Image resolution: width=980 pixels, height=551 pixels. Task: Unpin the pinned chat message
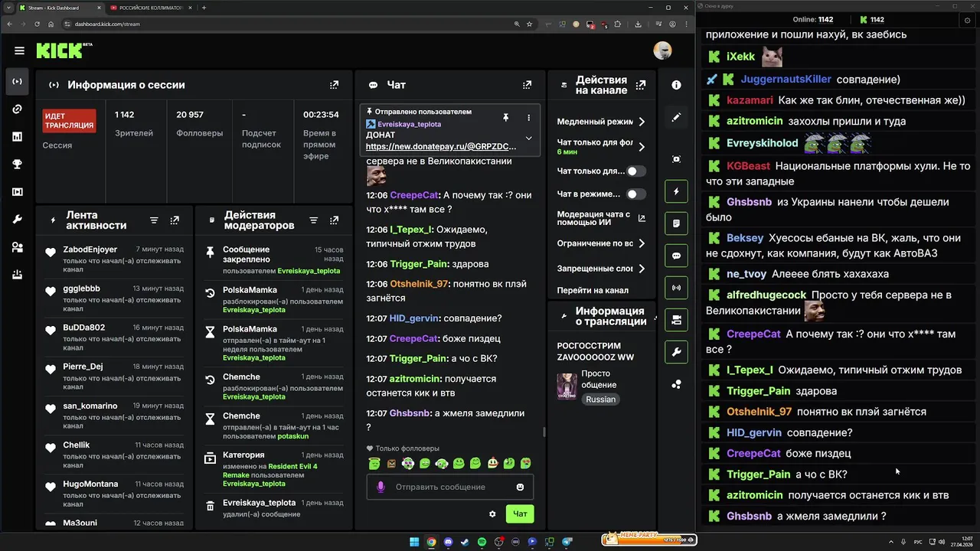pyautogui.click(x=505, y=118)
